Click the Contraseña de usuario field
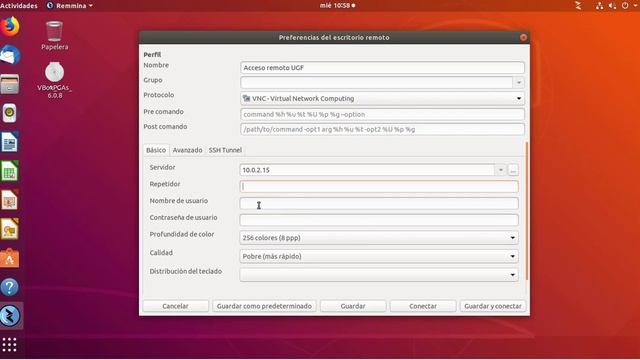 (379, 220)
